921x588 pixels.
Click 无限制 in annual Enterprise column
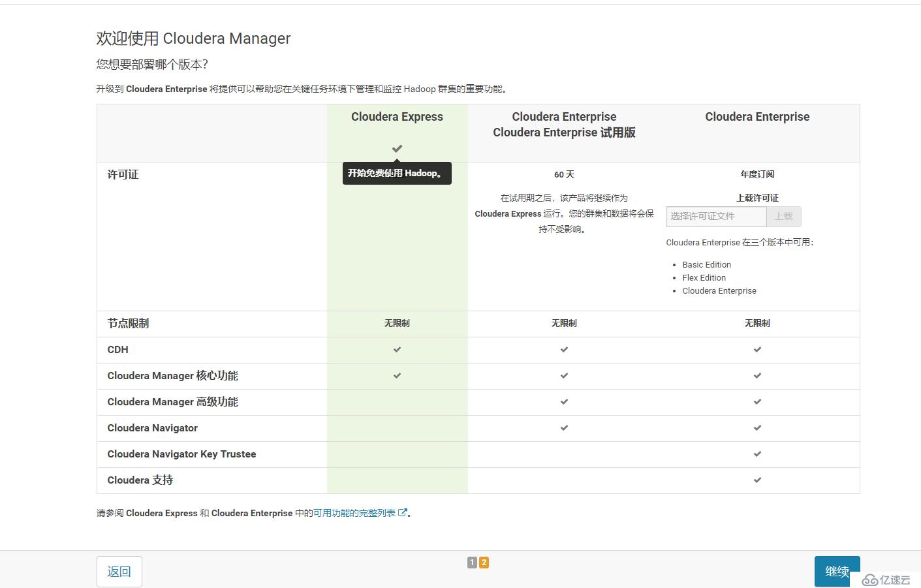coord(757,323)
